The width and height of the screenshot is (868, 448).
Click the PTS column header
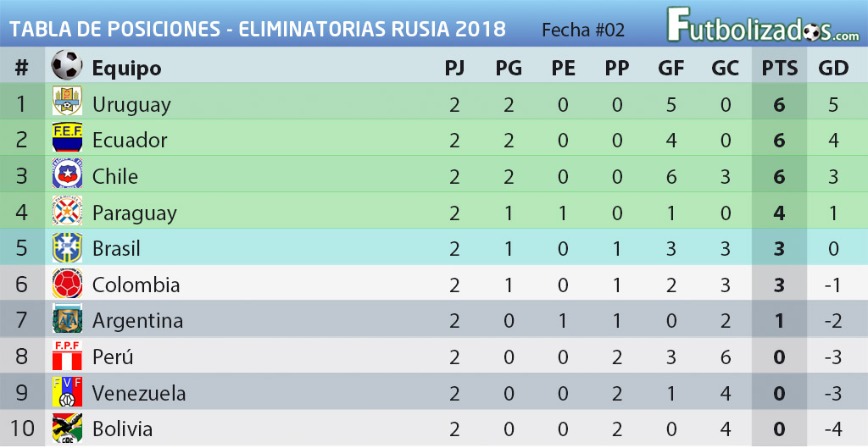[x=779, y=69]
